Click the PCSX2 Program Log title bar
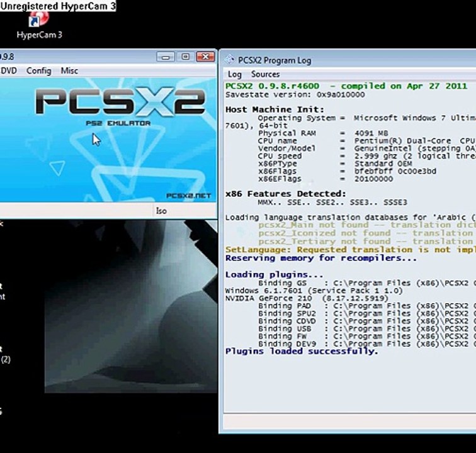476x453 pixels. 348,60
